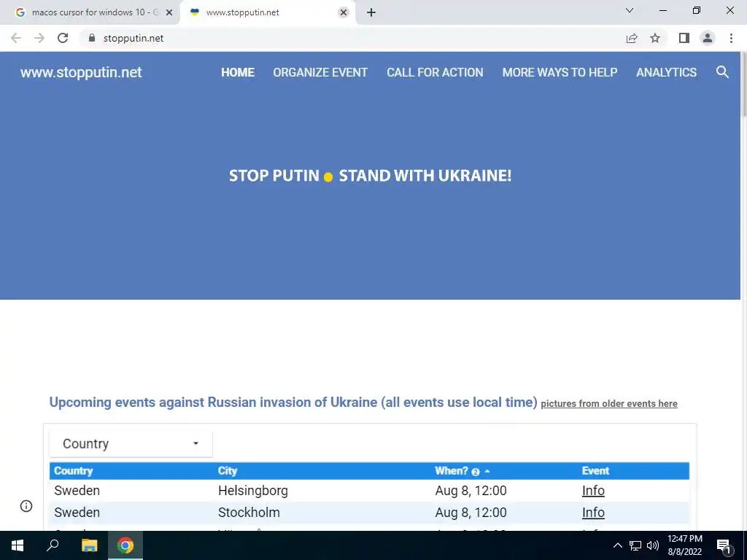Click STOP PUTIN STAND WITH UKRAINE banner text

(370, 176)
